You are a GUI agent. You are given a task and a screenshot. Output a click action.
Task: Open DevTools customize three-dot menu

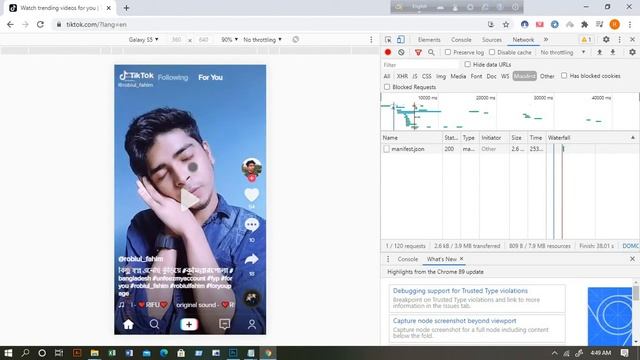click(620, 40)
